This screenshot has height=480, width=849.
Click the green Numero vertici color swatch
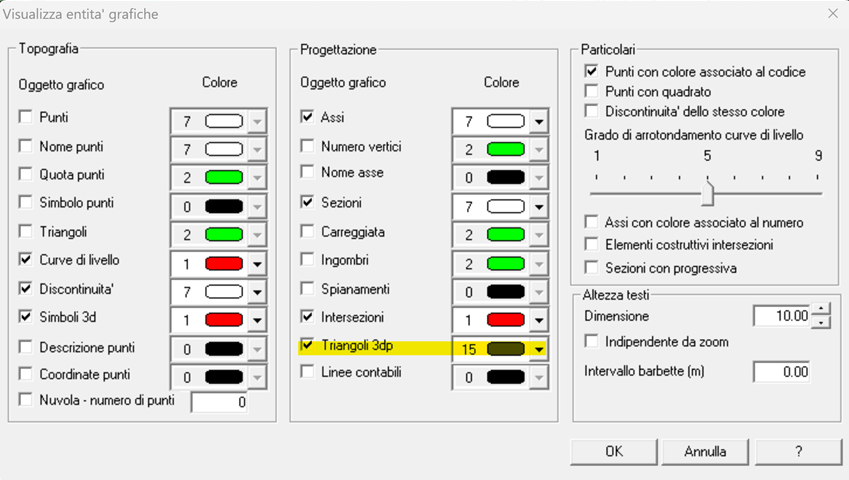[507, 150]
